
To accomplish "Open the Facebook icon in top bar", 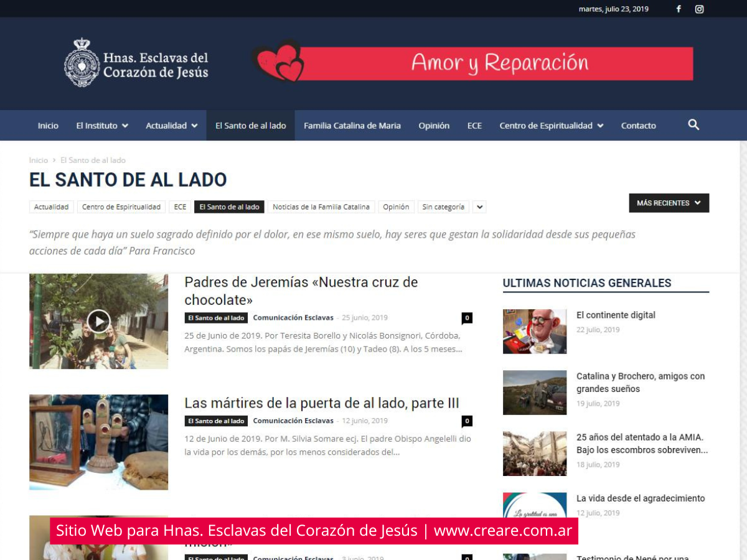I will [x=679, y=9].
